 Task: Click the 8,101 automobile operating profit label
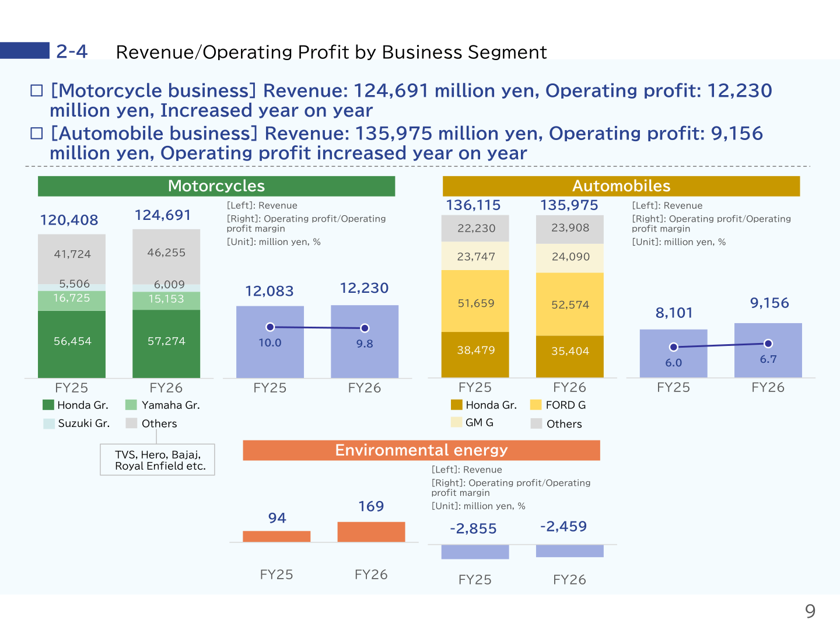[x=674, y=313]
